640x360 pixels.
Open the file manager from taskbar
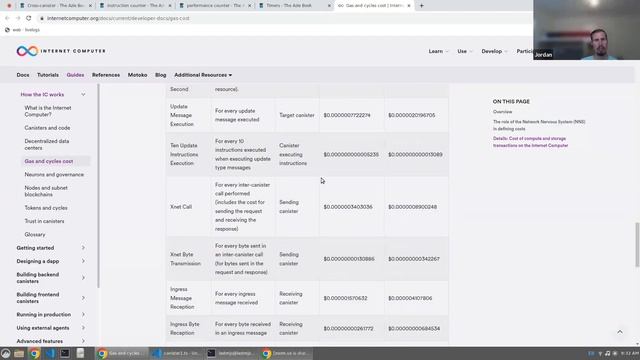point(19,353)
